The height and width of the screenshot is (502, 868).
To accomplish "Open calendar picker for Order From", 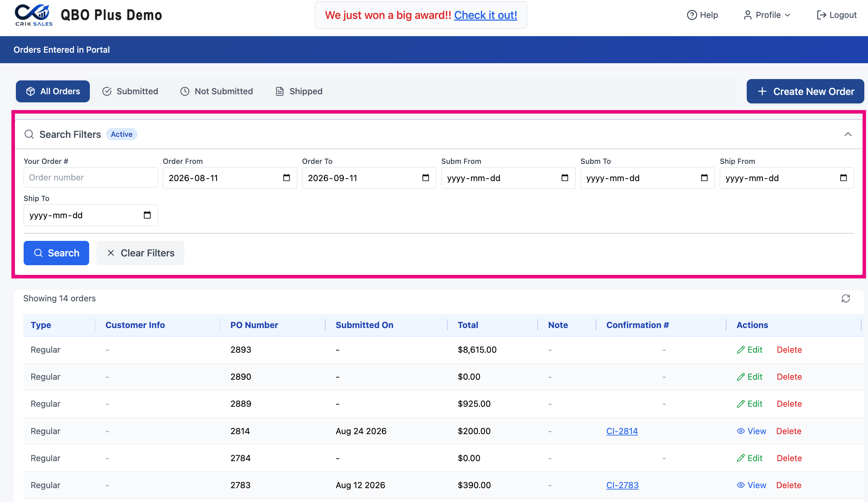I will [286, 178].
